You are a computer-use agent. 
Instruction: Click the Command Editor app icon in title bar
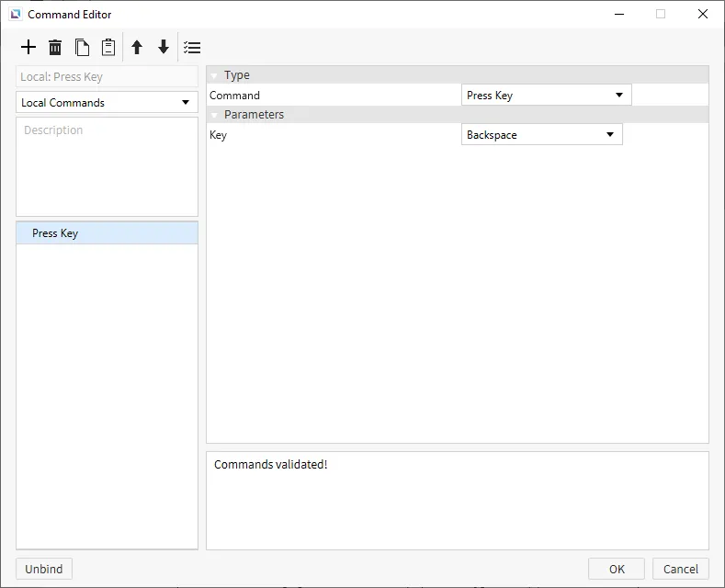[x=15, y=15]
